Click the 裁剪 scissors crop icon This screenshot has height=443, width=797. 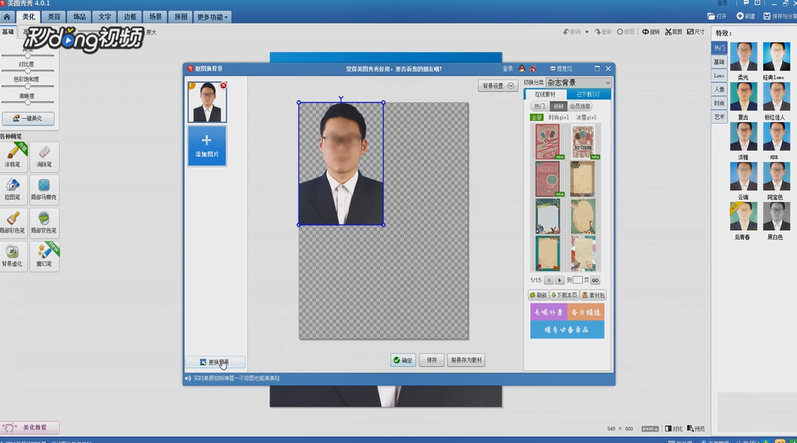[x=673, y=31]
